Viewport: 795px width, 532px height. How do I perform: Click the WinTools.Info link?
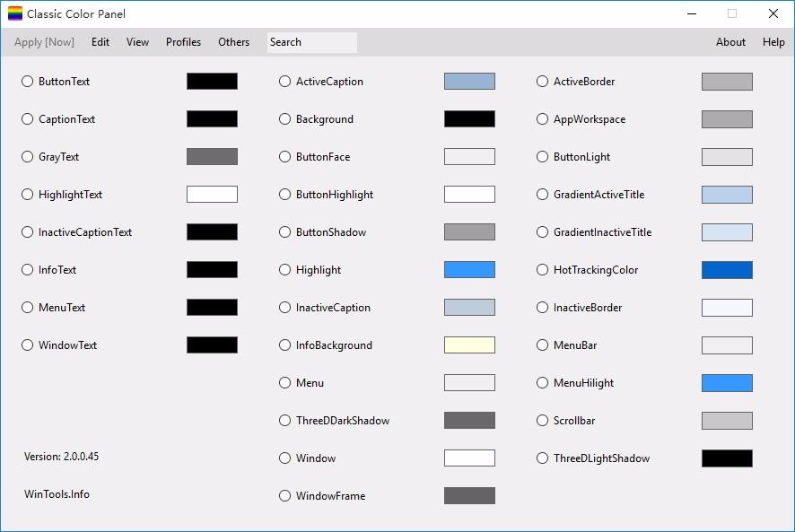click(x=57, y=494)
